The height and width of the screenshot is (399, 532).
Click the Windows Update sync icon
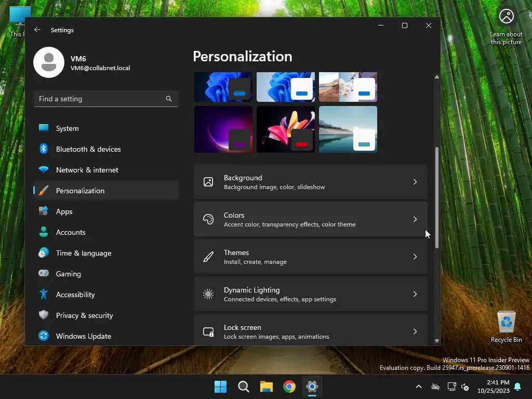tap(44, 336)
